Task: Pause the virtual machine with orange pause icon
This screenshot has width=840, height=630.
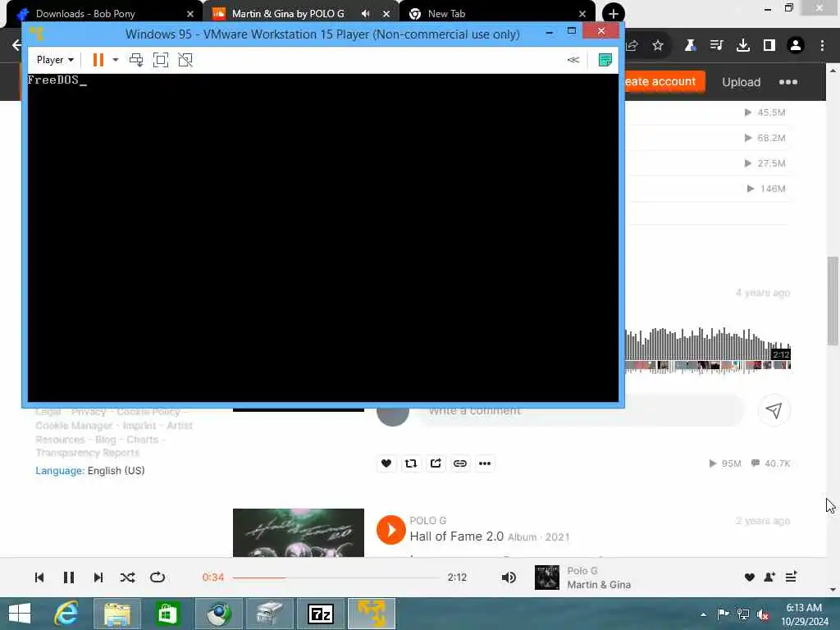Action: click(98, 60)
